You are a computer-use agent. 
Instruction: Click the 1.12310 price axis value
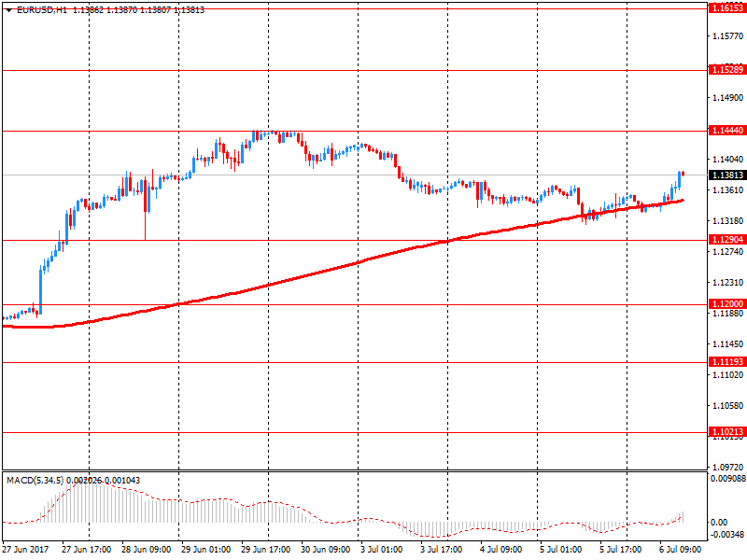tap(727, 283)
